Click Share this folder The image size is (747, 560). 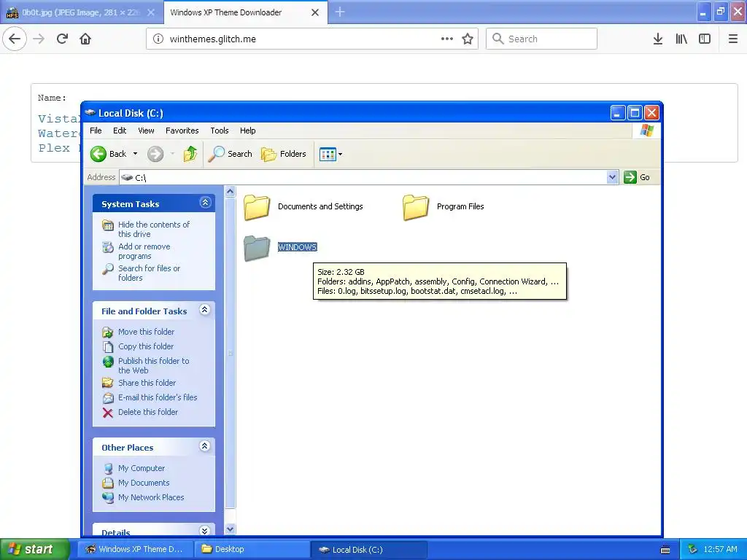(147, 382)
